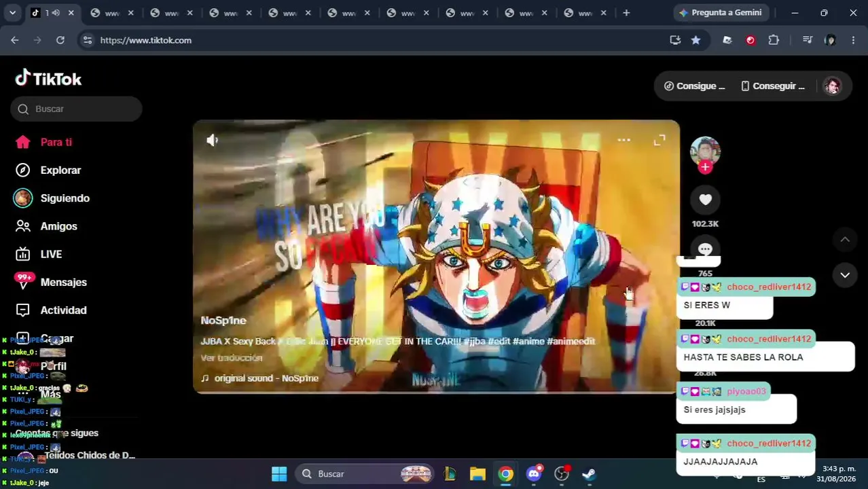The width and height of the screenshot is (868, 489).
Task: Go to previous video up arrow
Action: pos(845,239)
